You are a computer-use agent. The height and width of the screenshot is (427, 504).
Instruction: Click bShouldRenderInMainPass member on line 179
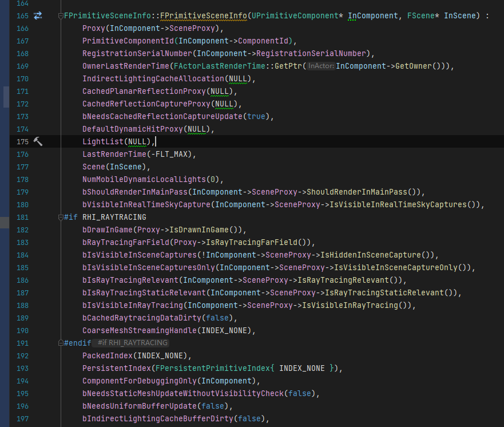[134, 192]
